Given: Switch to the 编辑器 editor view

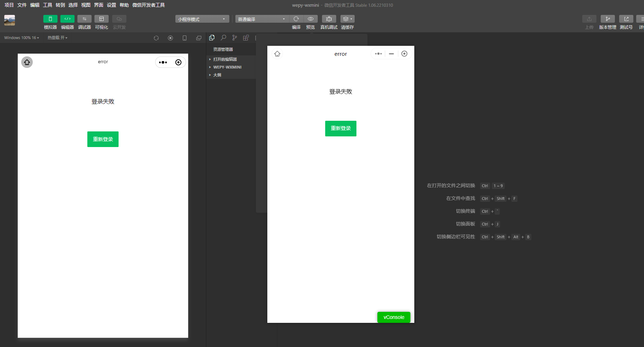Looking at the screenshot, I should (67, 22).
